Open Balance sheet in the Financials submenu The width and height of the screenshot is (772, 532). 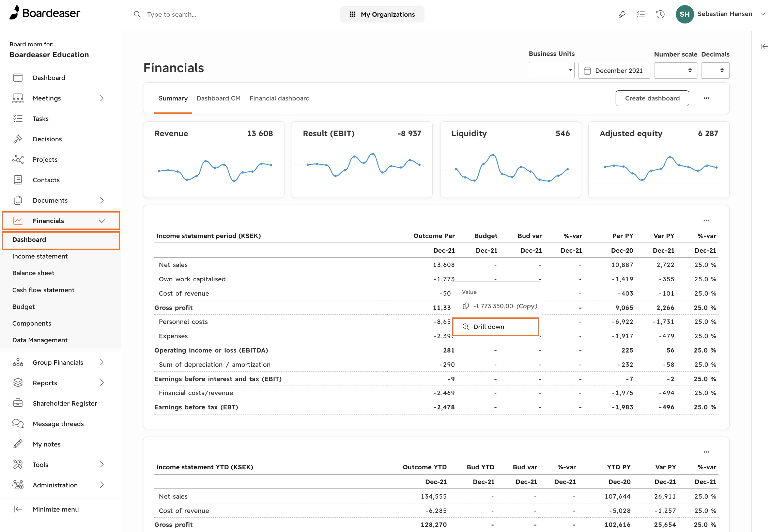point(33,273)
